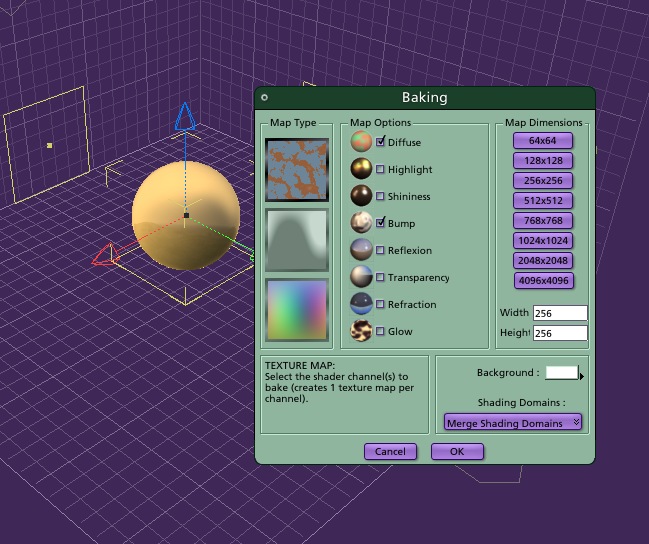649x544 pixels.
Task: Open the Merge Shading Domains dropdown
Action: point(513,423)
